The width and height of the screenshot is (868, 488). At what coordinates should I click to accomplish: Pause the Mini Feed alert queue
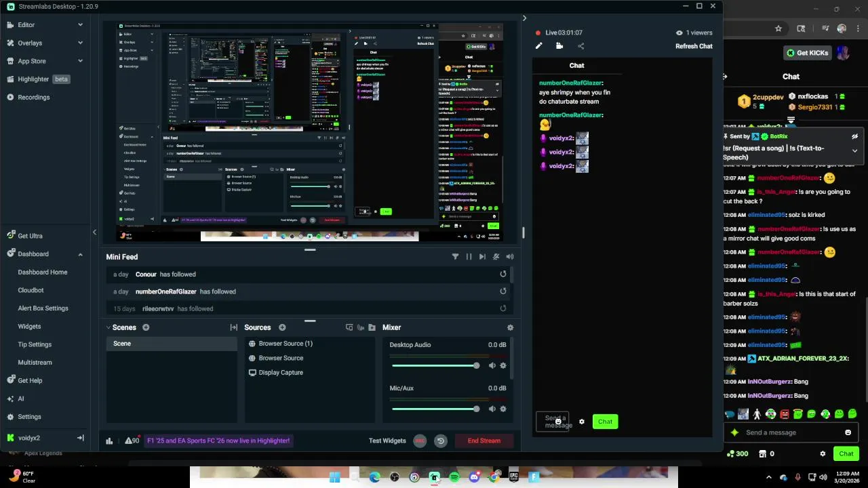coord(469,257)
